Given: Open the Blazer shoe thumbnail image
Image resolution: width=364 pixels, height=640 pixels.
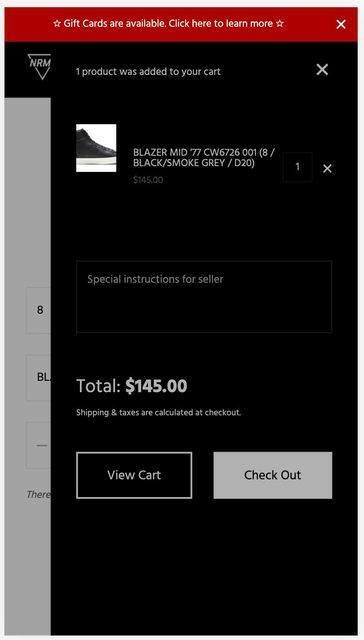Looking at the screenshot, I should click(x=96, y=148).
